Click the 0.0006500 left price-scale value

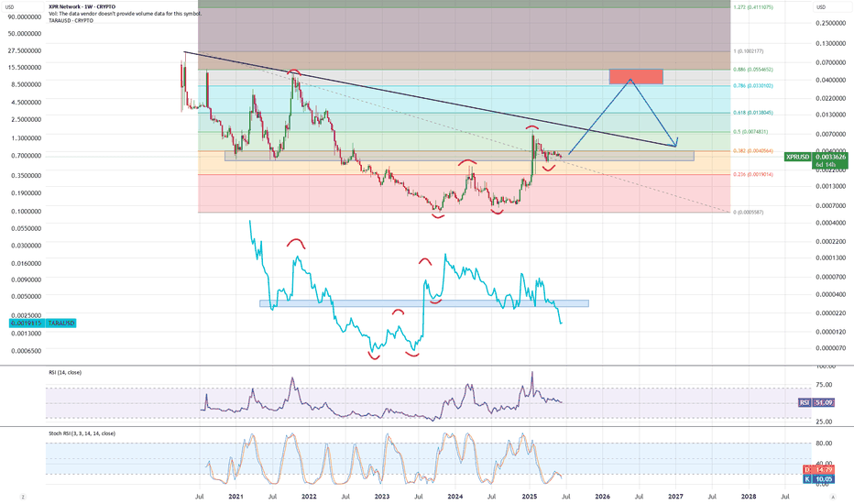pyautogui.click(x=26, y=351)
